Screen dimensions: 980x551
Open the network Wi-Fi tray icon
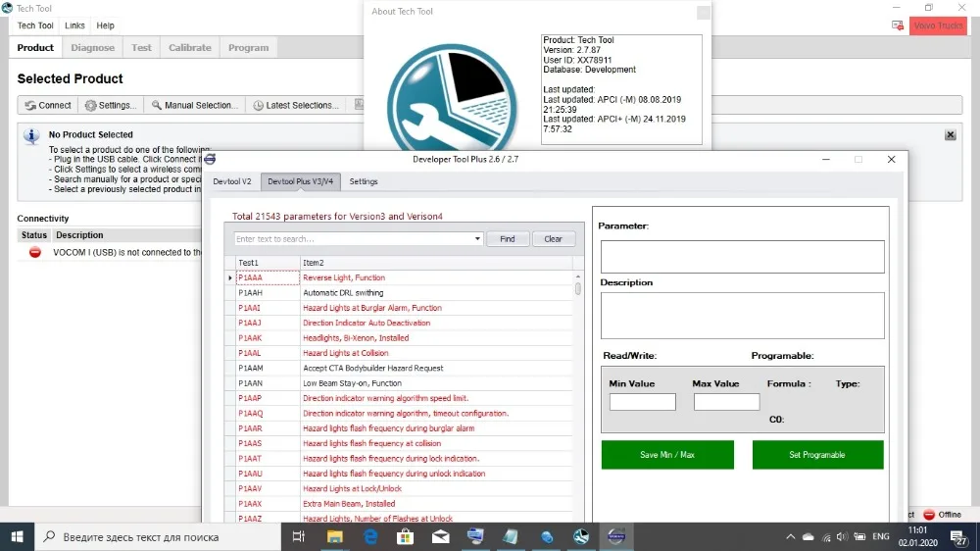tap(825, 536)
